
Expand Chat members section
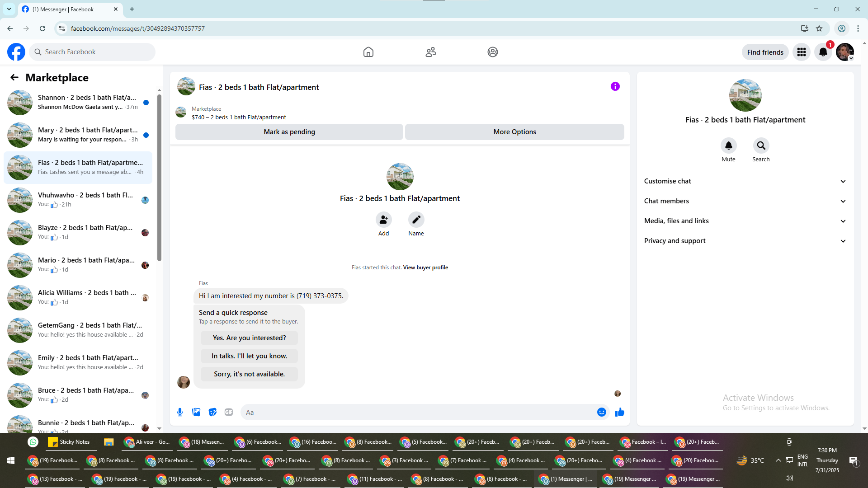745,201
